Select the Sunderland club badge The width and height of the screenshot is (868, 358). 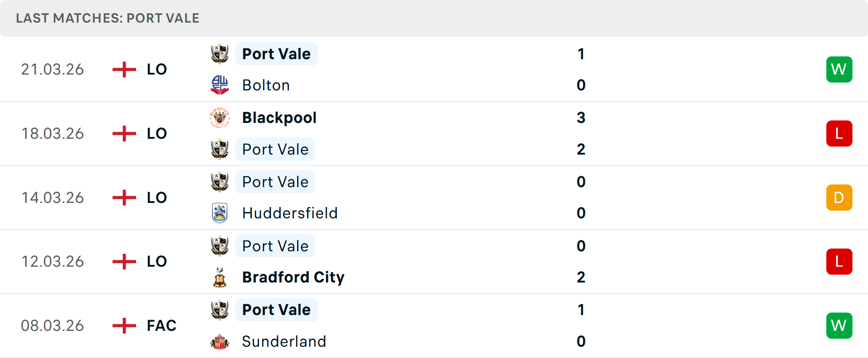pyautogui.click(x=220, y=342)
